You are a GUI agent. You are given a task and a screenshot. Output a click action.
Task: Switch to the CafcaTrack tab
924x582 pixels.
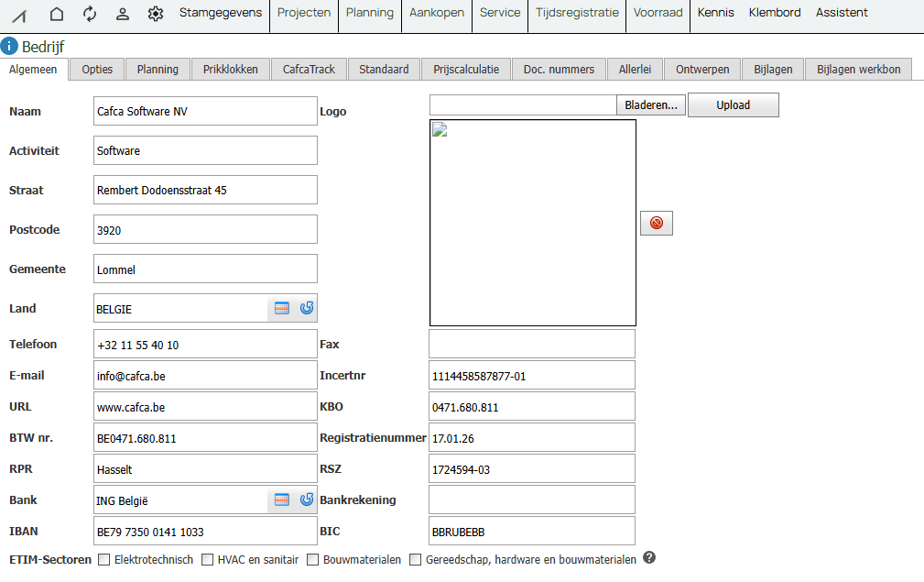pyautogui.click(x=309, y=69)
